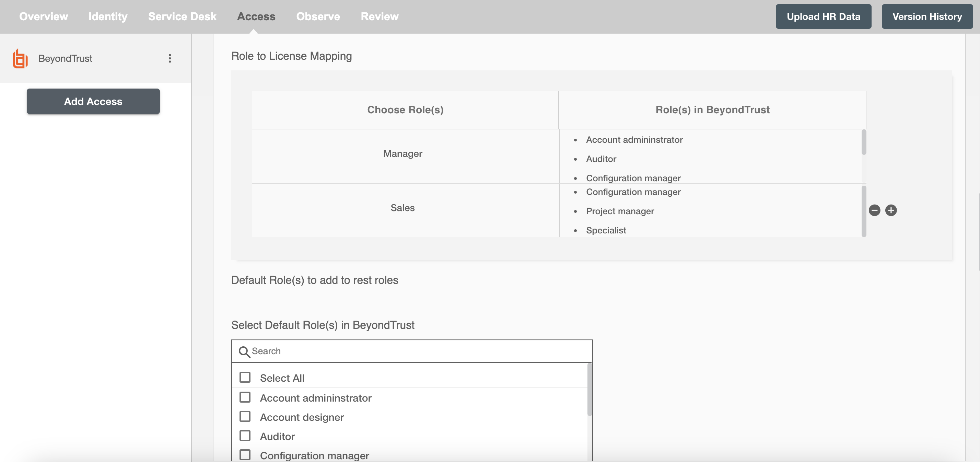Click the BeyondTrust application name in the sidebar
Viewport: 980px width, 462px height.
[x=66, y=58]
